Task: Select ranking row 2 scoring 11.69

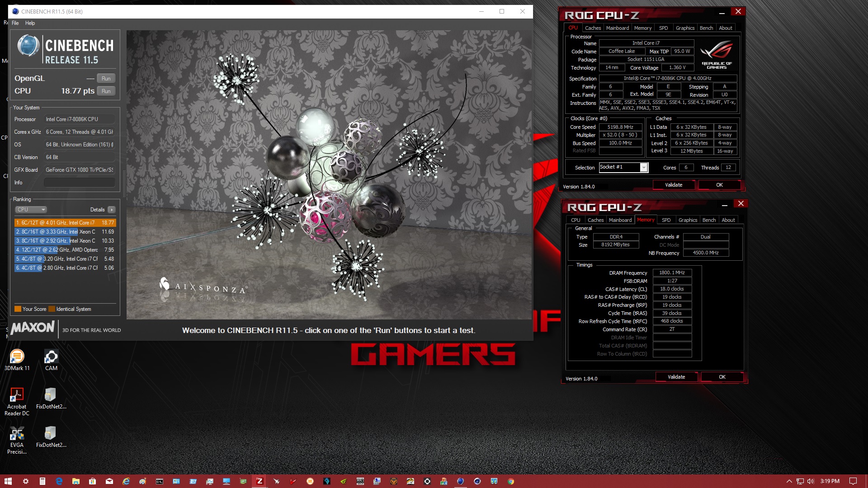Action: coord(65,232)
